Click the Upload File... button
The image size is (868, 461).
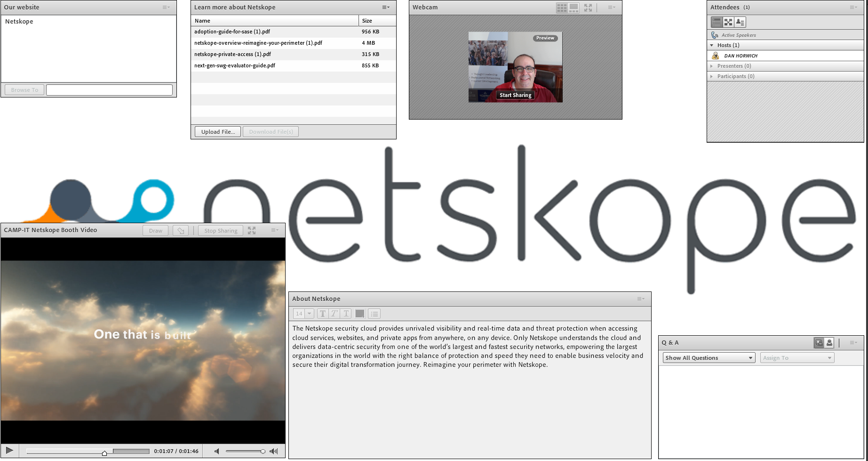point(218,132)
